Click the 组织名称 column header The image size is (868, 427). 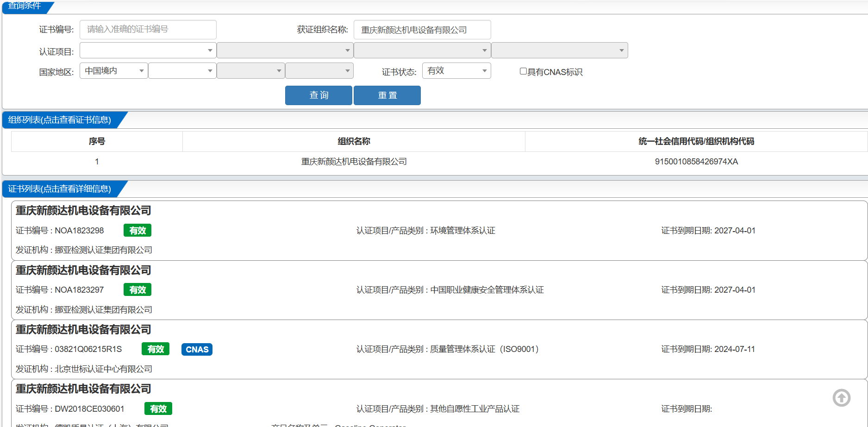pos(354,141)
